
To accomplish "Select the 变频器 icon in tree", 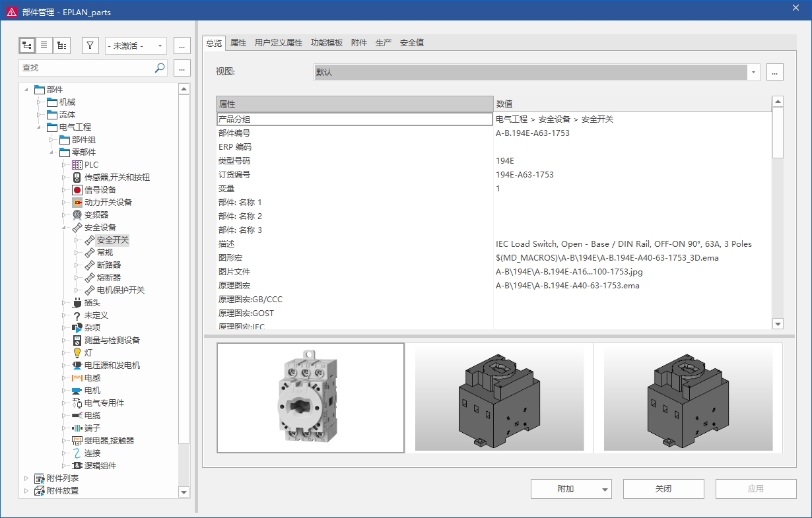I will [x=77, y=215].
